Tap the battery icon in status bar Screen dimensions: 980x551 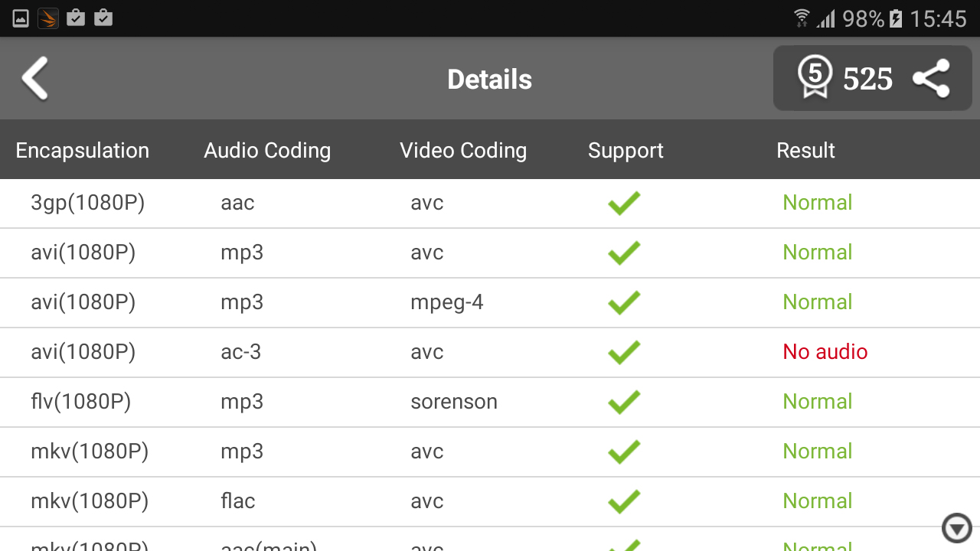(896, 18)
